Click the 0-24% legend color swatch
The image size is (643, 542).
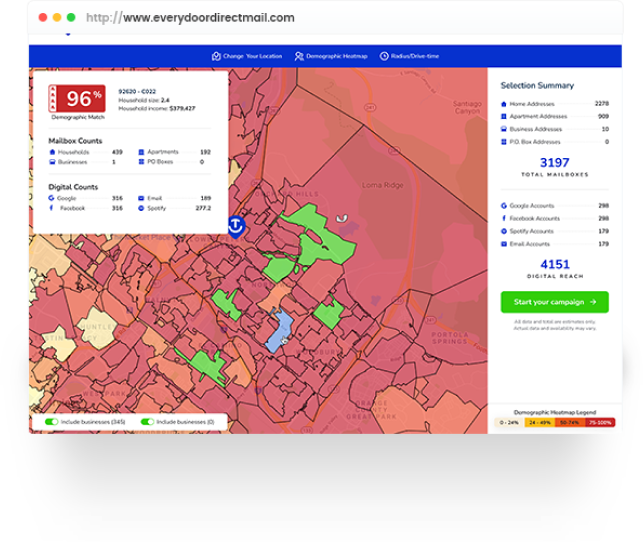[509, 423]
